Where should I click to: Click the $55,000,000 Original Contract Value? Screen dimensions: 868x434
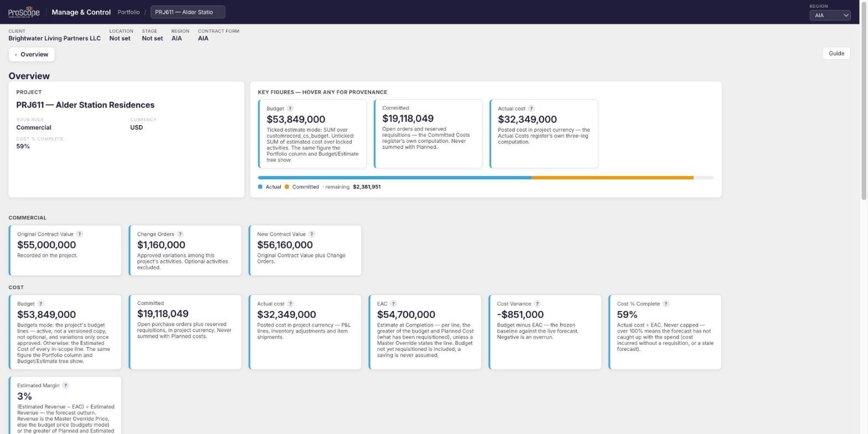click(47, 245)
